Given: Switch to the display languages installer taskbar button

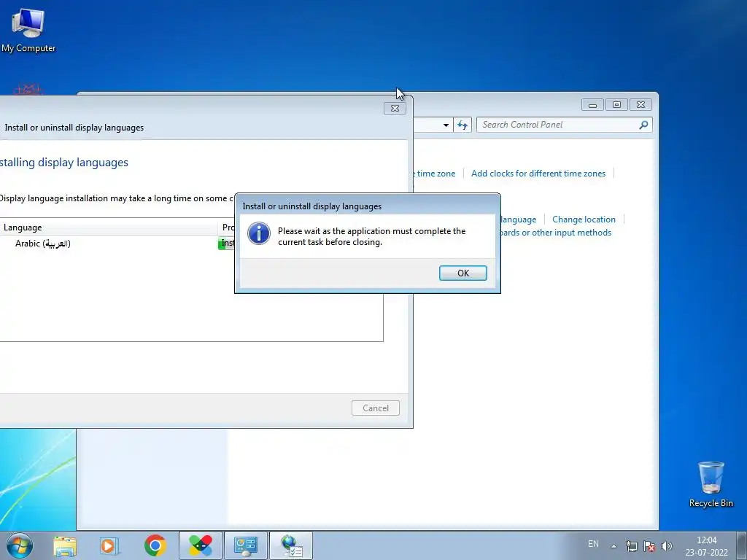Looking at the screenshot, I should coord(291,545).
